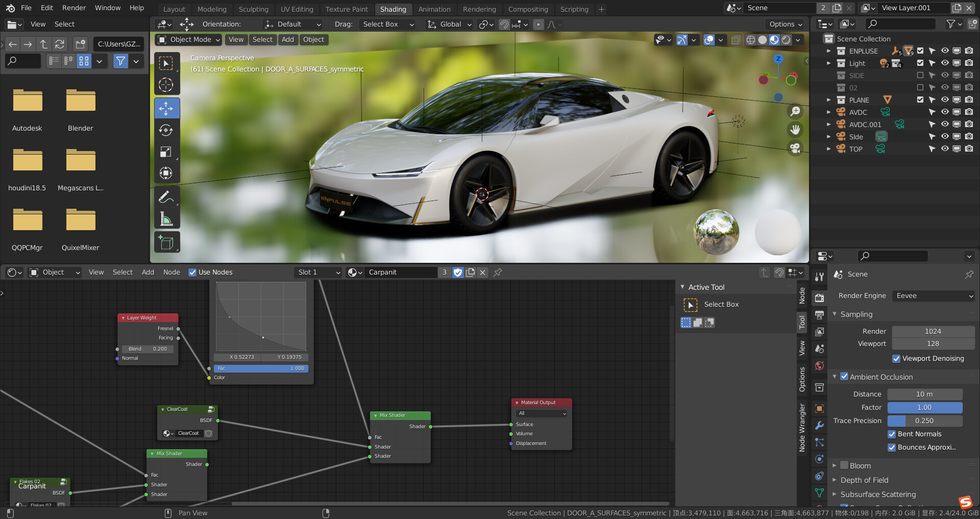Screen dimensions: 980x519
Task: Adjust the Trace Precision slider
Action: [925, 421]
